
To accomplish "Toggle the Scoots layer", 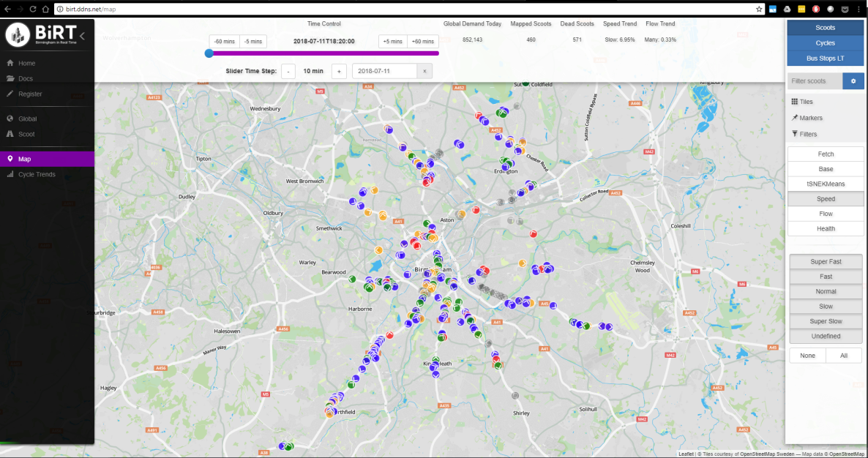I will [x=826, y=28].
